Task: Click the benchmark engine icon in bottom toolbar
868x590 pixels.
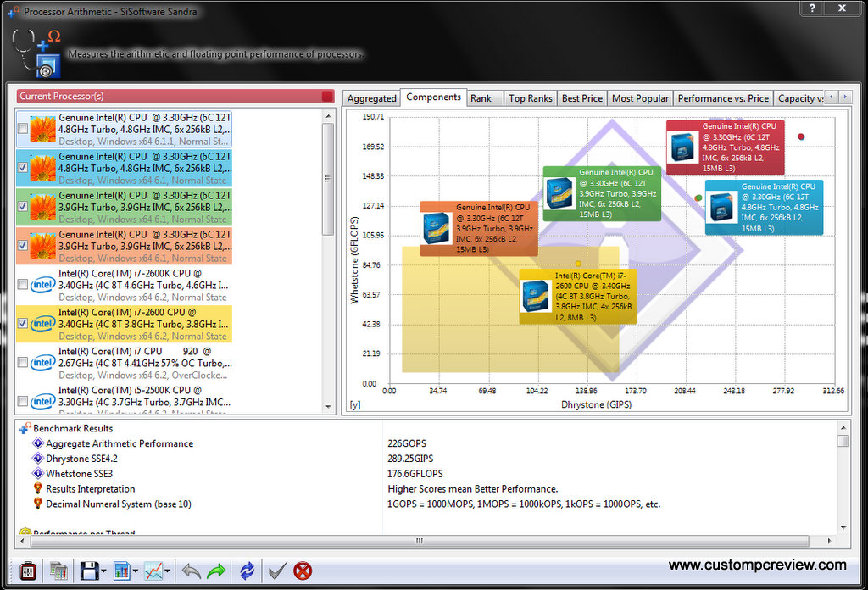Action: 28,571
